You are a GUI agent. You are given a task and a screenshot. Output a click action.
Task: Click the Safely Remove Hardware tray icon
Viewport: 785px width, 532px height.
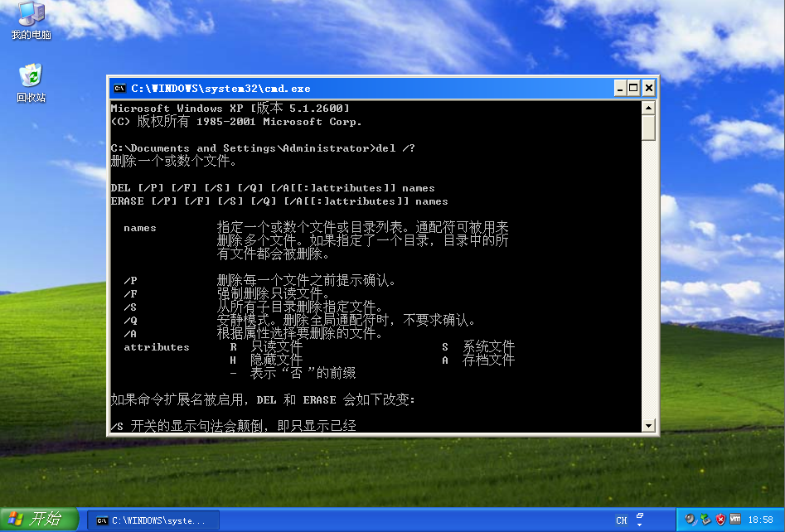(705, 520)
